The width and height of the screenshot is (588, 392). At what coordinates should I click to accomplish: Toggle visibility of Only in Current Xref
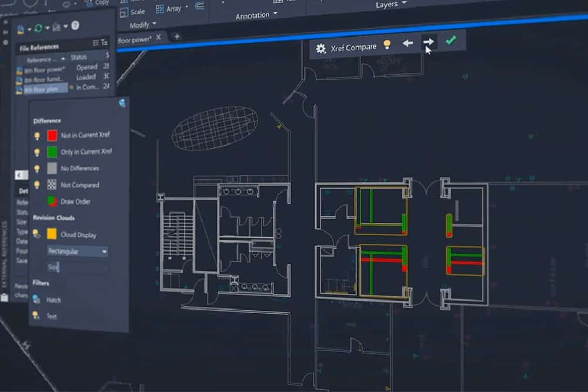click(37, 152)
